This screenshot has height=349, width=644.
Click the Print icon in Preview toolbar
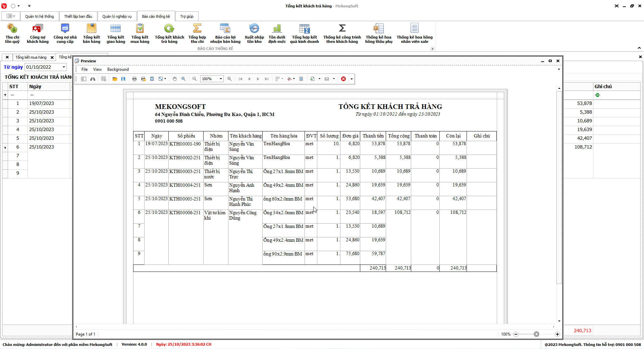click(135, 79)
